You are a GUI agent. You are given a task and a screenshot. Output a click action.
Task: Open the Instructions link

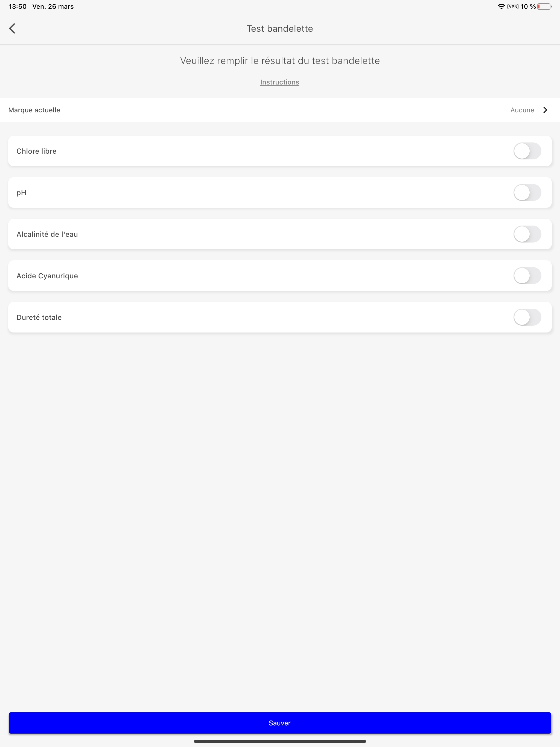point(280,82)
